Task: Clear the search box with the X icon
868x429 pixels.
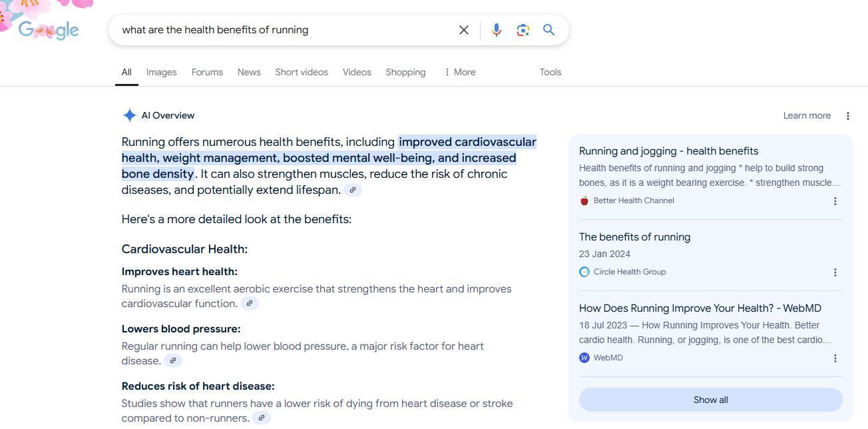Action: [x=464, y=30]
